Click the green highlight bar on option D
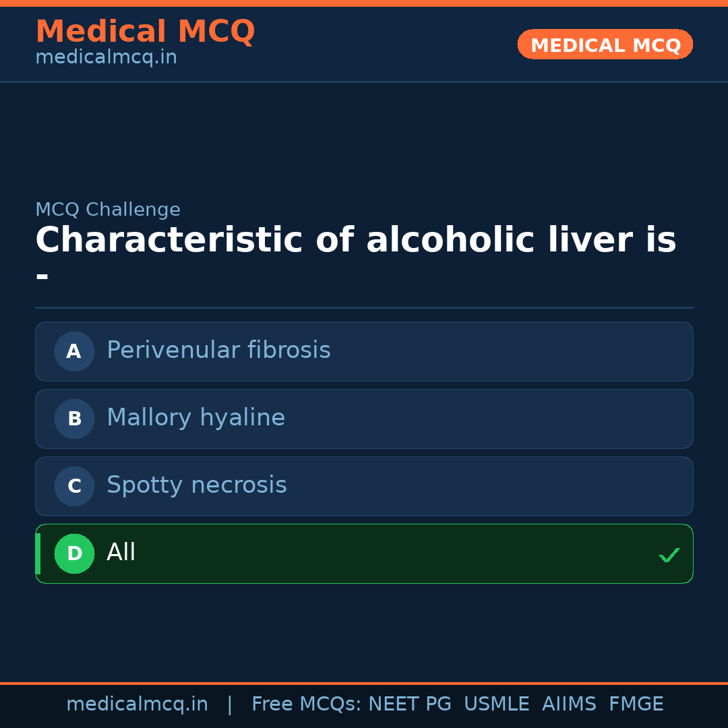Image resolution: width=728 pixels, height=728 pixels. 37,553
